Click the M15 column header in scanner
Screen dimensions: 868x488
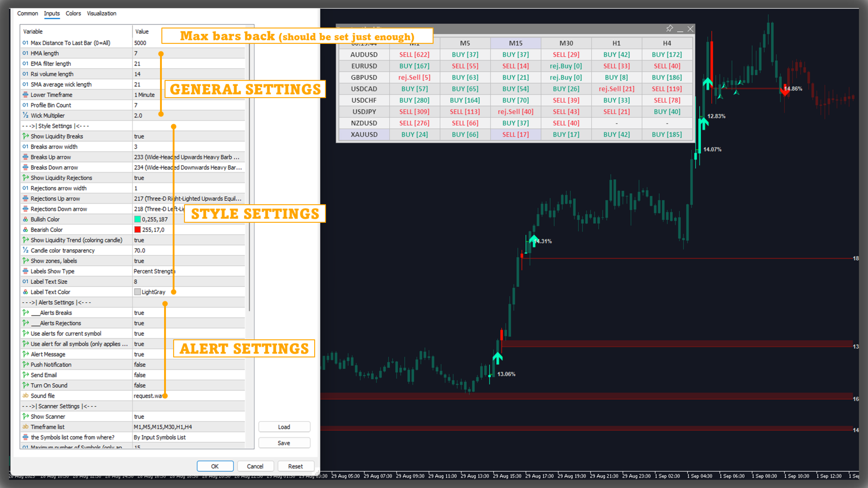(515, 43)
